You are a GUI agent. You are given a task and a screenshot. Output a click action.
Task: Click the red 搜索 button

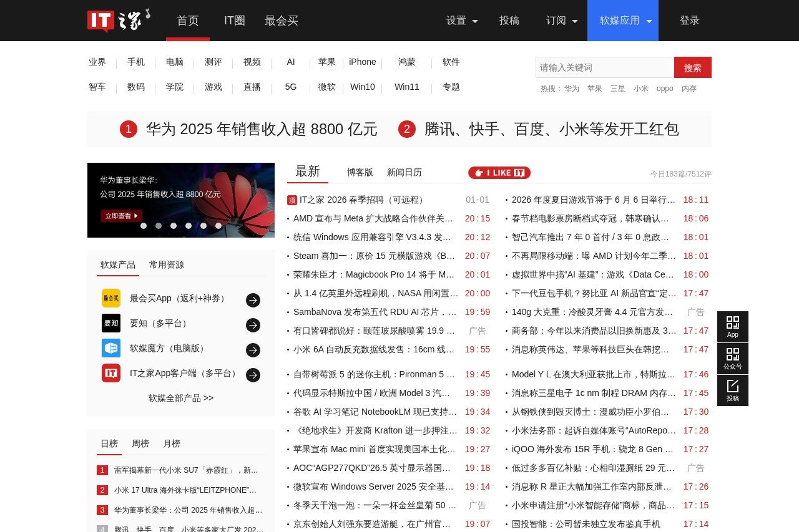tap(693, 67)
